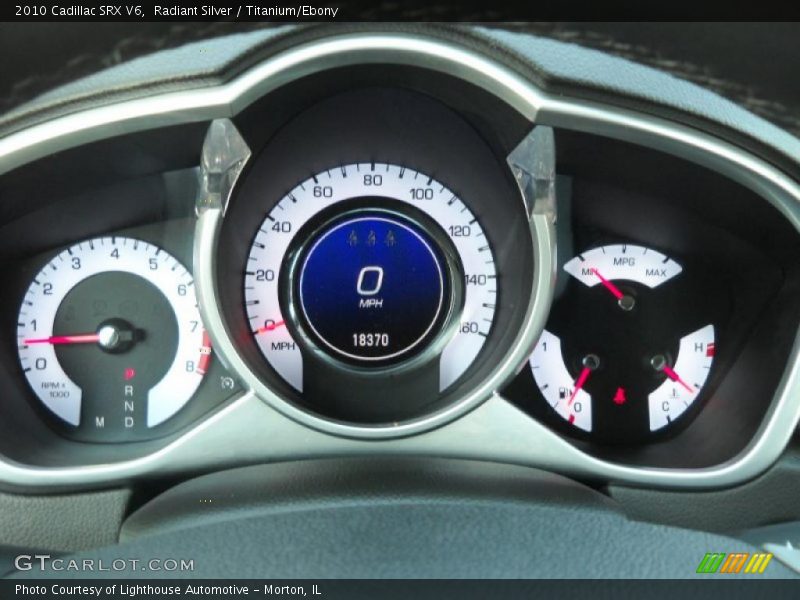The height and width of the screenshot is (600, 800).
Task: Select the M manual mode letter
Action: [x=100, y=422]
